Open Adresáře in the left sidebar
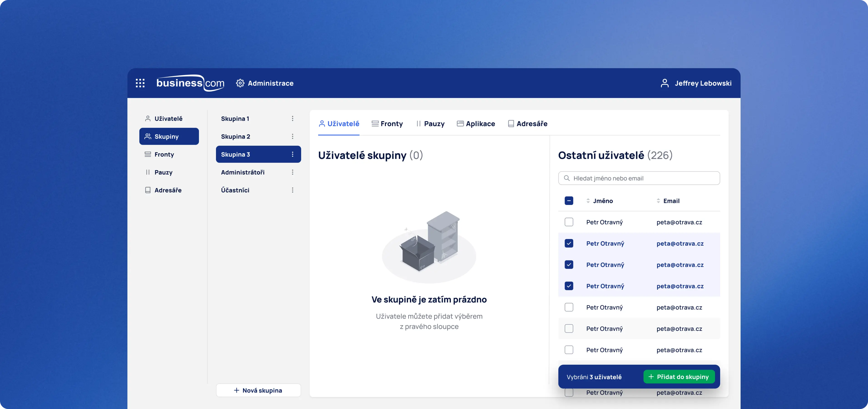Viewport: 868px width, 409px height. click(x=169, y=190)
